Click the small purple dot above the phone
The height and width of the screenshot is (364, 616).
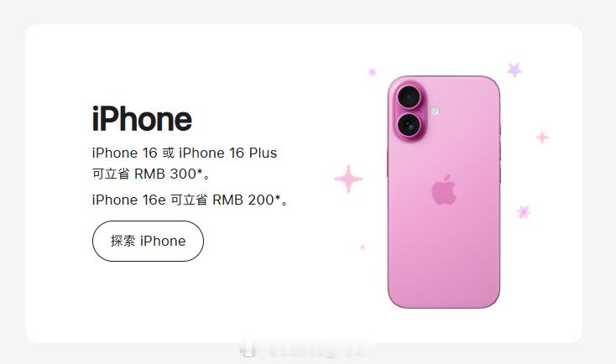[372, 72]
